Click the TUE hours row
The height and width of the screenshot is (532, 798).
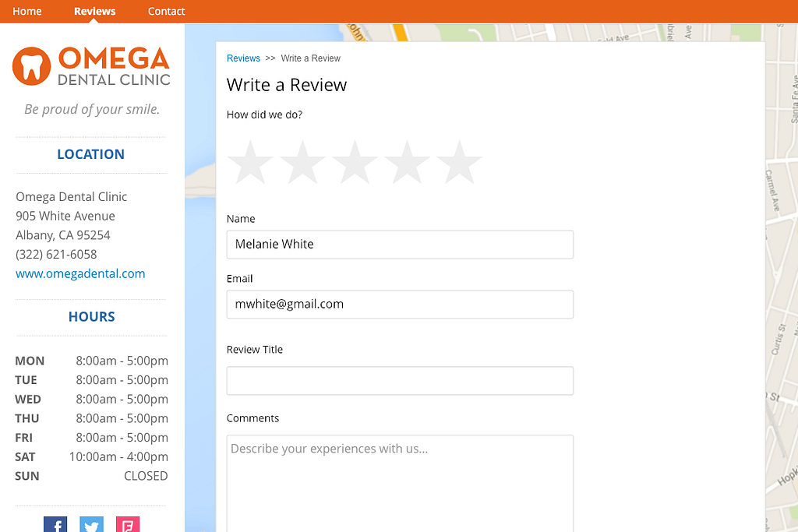pyautogui.click(x=92, y=380)
